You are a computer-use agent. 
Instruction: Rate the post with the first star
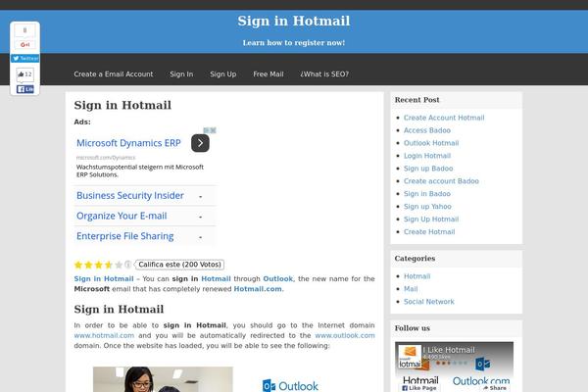tap(78, 265)
